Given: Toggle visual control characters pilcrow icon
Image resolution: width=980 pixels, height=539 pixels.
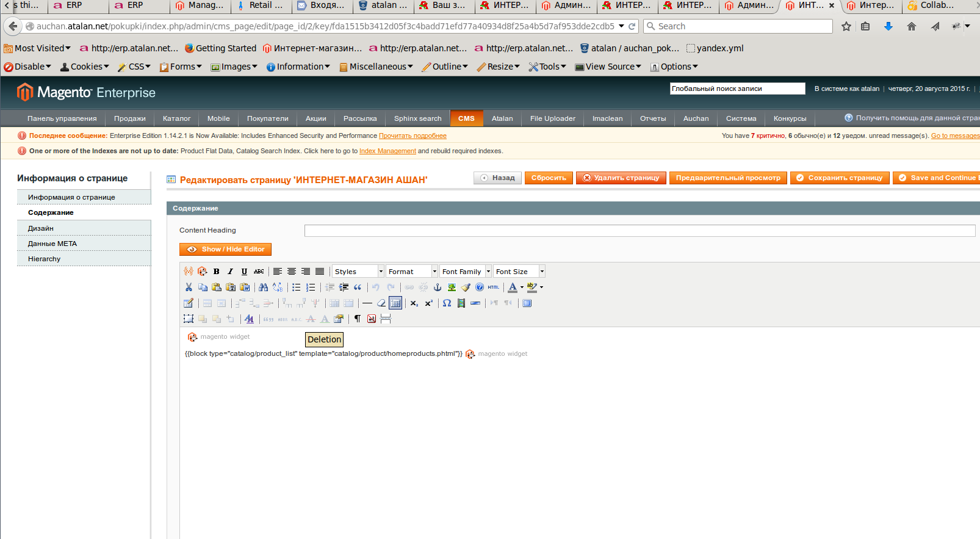Looking at the screenshot, I should (x=358, y=319).
